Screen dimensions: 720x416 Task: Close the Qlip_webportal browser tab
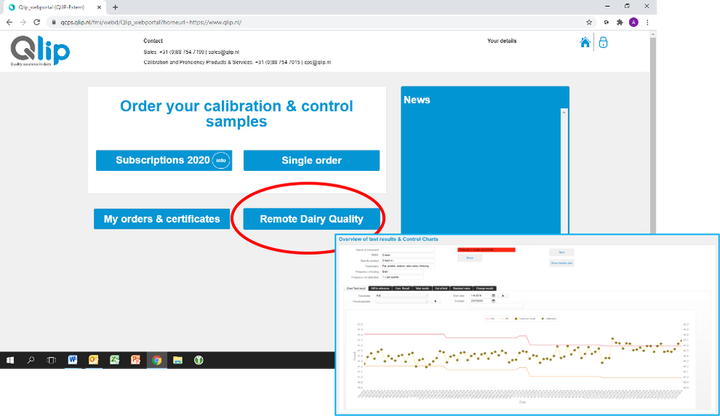[99, 7]
